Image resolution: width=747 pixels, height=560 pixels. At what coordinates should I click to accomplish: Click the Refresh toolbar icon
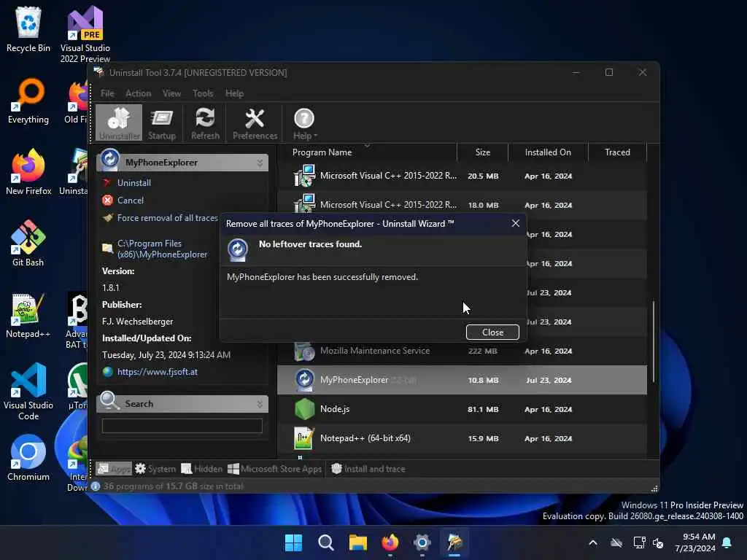pyautogui.click(x=205, y=123)
